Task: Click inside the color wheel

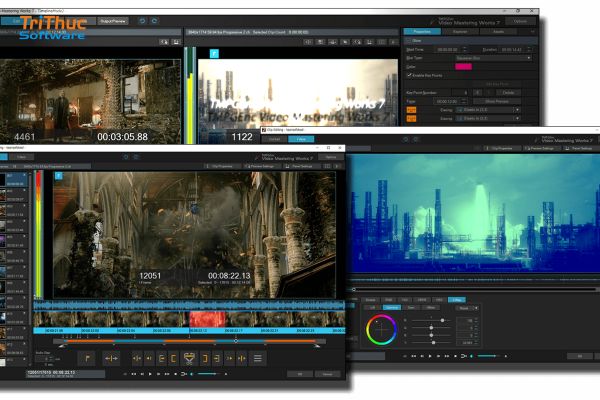Action: pos(382,330)
